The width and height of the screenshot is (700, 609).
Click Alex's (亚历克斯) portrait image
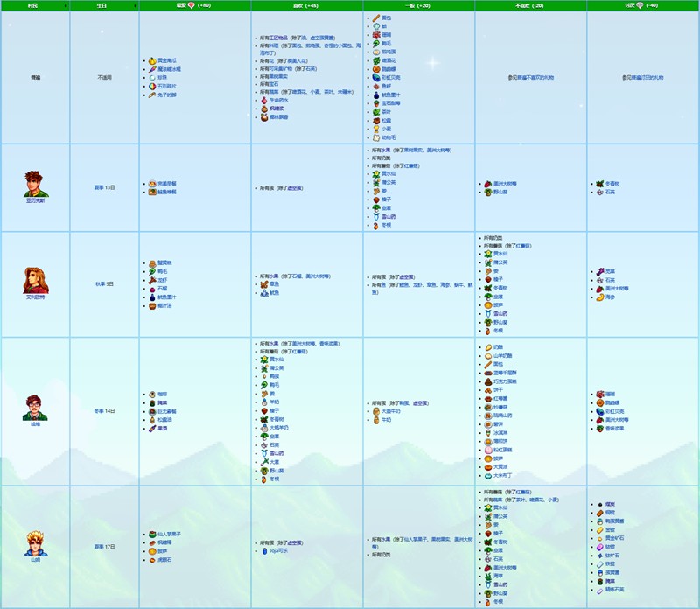36,184
